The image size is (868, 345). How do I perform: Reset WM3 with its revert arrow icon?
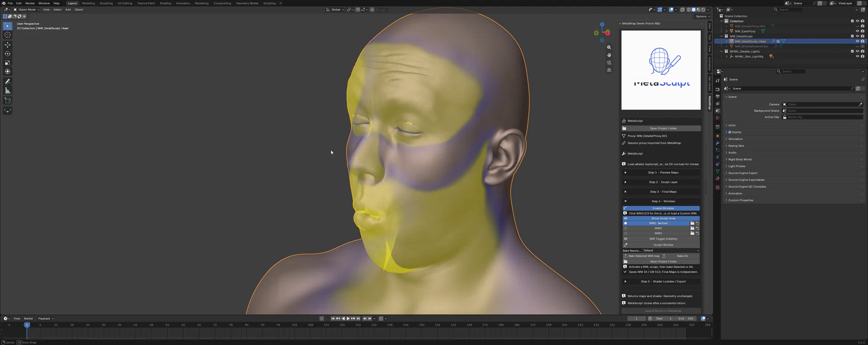tap(697, 233)
